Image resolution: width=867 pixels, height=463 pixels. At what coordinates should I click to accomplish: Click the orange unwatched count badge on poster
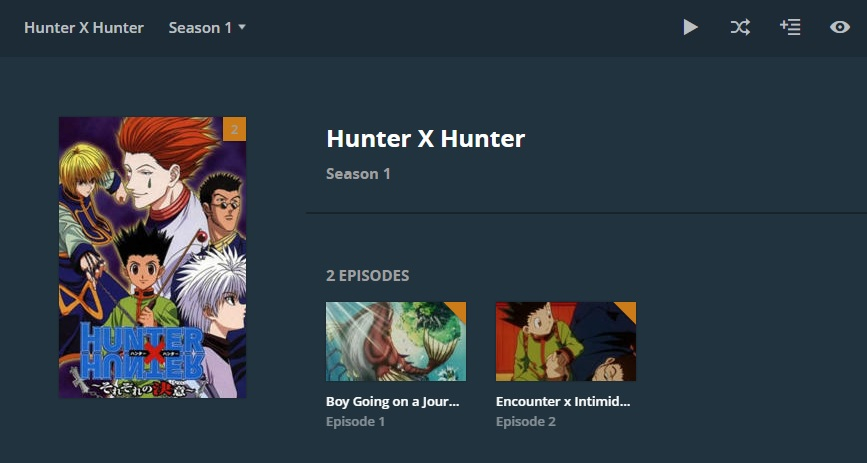[x=234, y=129]
